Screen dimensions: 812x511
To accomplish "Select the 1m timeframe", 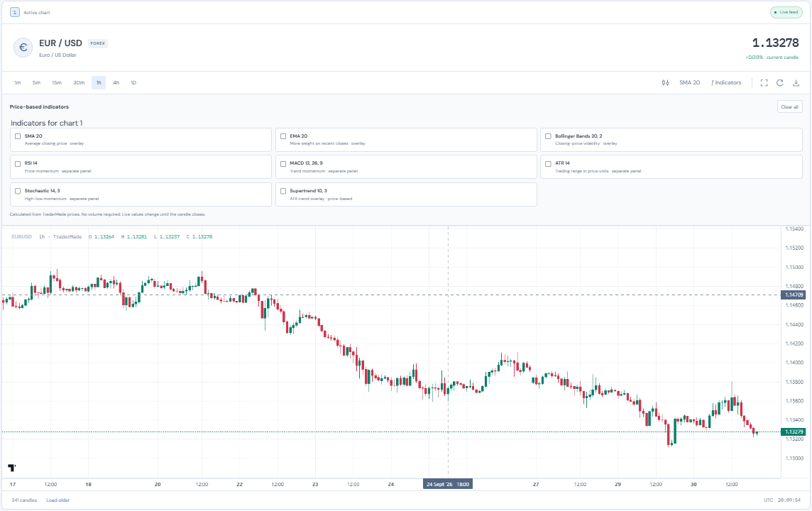I will pyautogui.click(x=18, y=83).
